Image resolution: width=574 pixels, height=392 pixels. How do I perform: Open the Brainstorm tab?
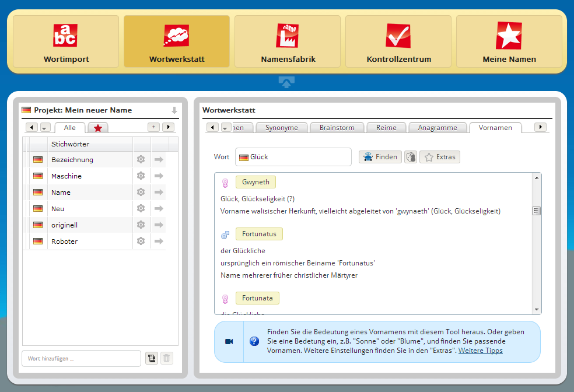(337, 128)
